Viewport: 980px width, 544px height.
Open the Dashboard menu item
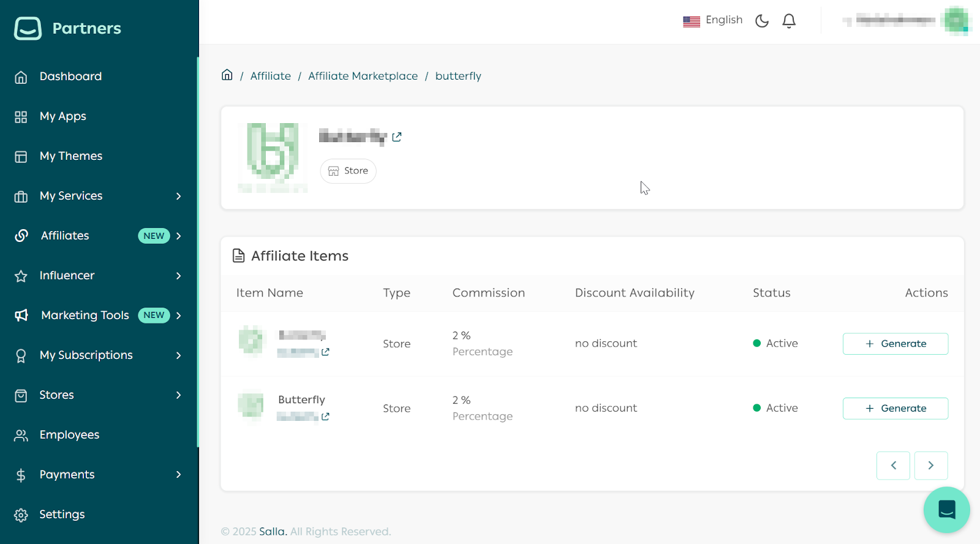click(70, 77)
